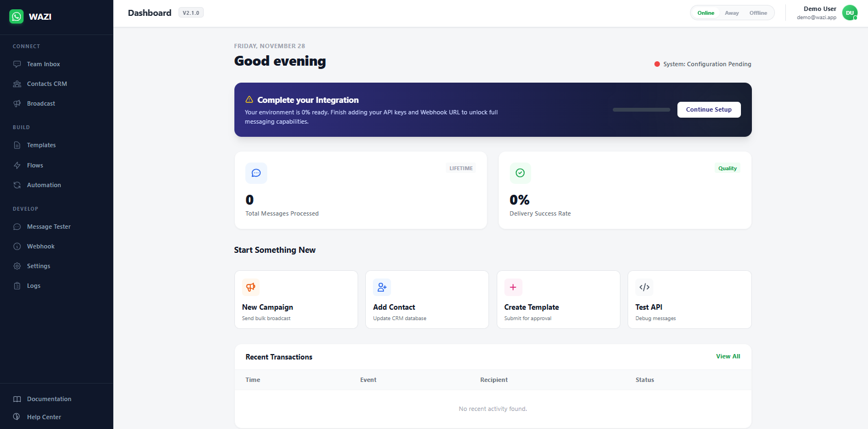Click the Webhook info circle icon
Screen dimensions: 868x429
(17, 246)
